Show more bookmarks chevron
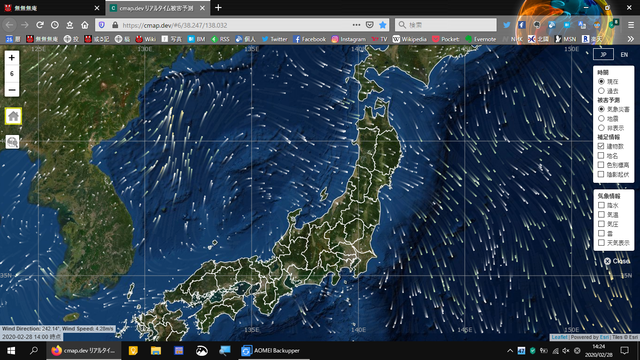This screenshot has width=640, height=360. (631, 39)
